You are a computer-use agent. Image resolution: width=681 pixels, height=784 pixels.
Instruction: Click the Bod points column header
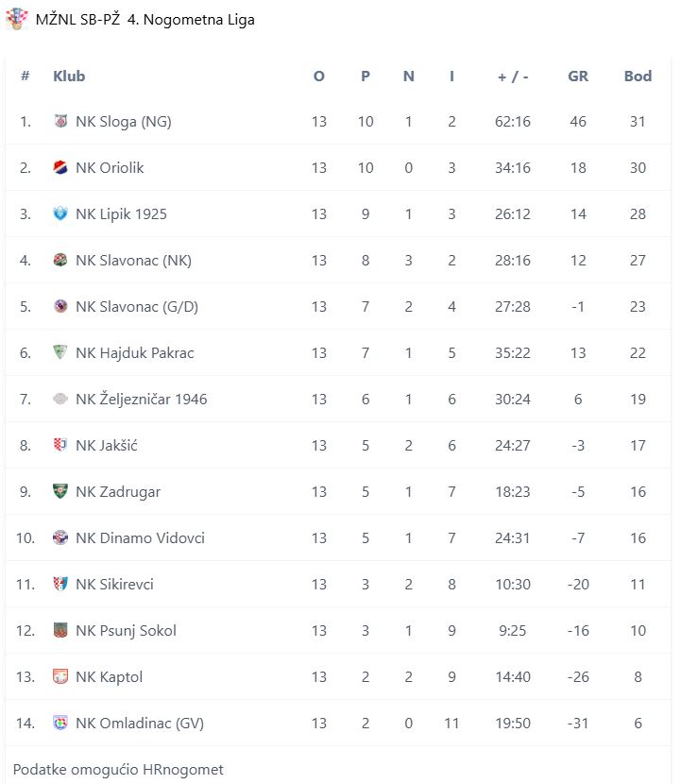click(638, 77)
